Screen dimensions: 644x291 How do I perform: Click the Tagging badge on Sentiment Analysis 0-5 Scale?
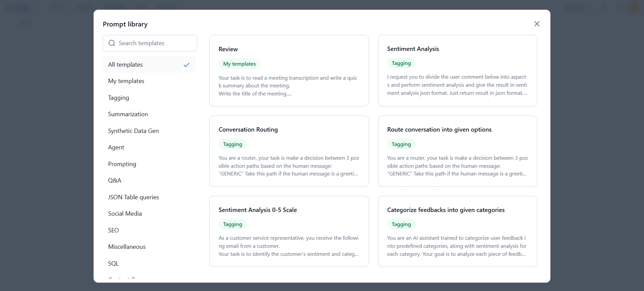232,224
